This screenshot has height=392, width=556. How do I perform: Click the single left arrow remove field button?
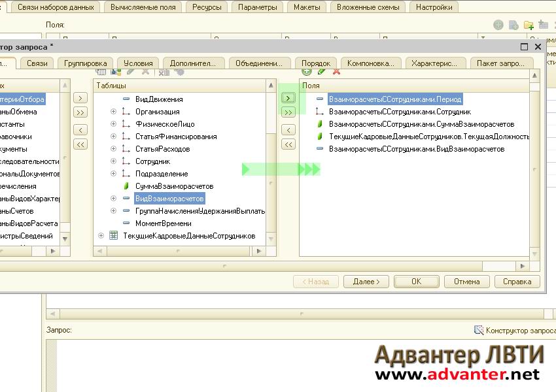coord(288,130)
